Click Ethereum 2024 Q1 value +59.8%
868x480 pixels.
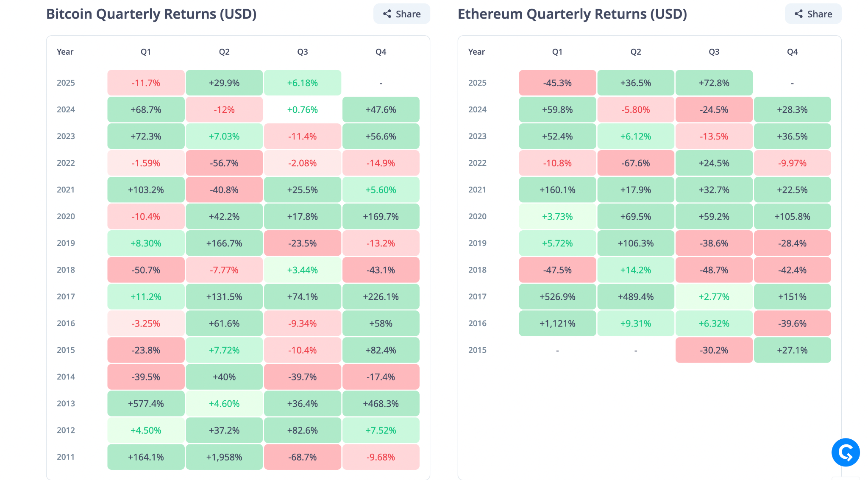click(557, 109)
